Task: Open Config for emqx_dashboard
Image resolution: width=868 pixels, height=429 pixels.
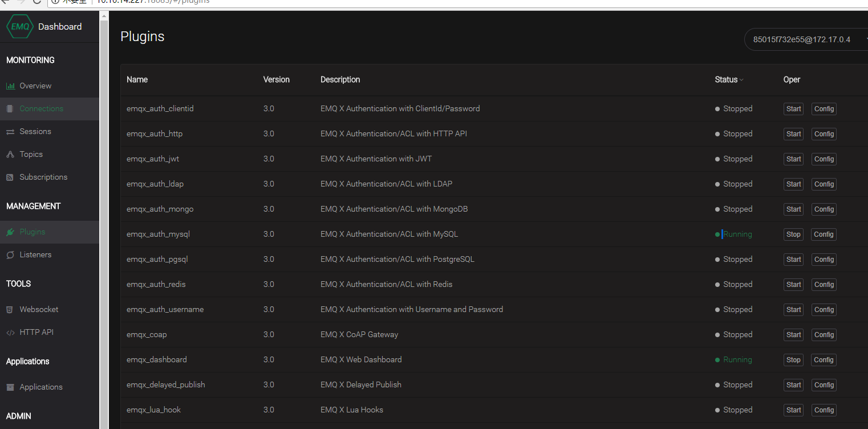Action: 824,360
